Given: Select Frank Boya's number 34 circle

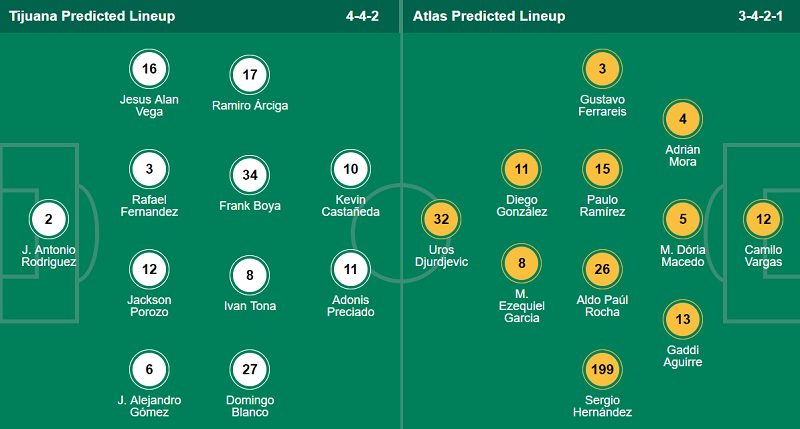Looking at the screenshot, I should click(250, 175).
